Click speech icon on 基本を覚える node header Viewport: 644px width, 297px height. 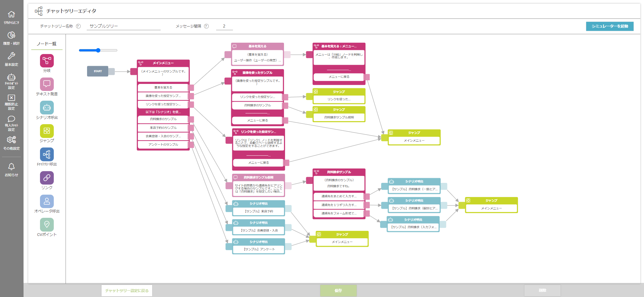[x=235, y=46]
